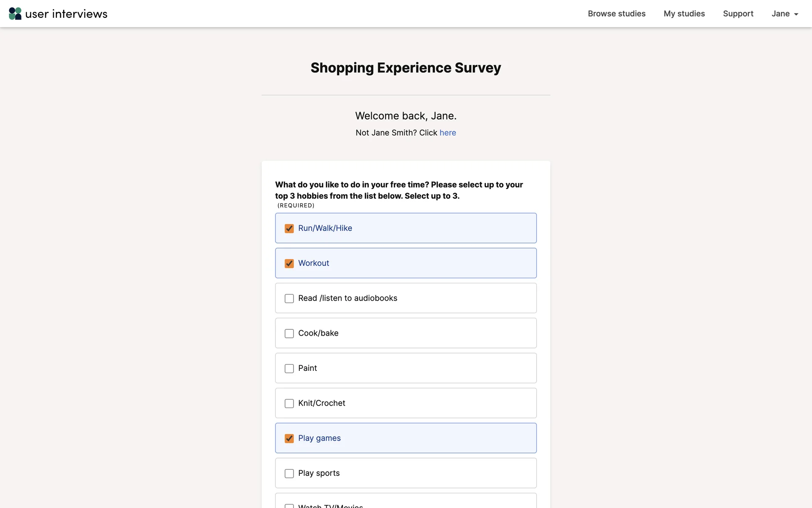Click the Play sports option label
Viewport: 812px width, 508px height.
pos(319,473)
